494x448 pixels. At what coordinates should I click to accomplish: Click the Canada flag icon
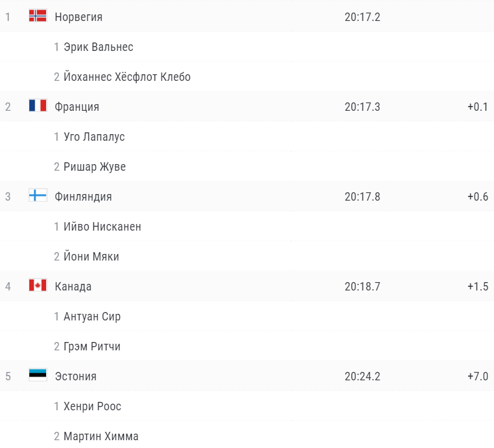[38, 285]
